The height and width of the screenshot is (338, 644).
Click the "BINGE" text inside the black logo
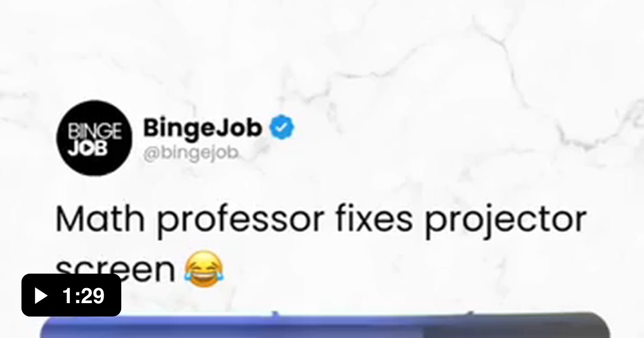(94, 132)
